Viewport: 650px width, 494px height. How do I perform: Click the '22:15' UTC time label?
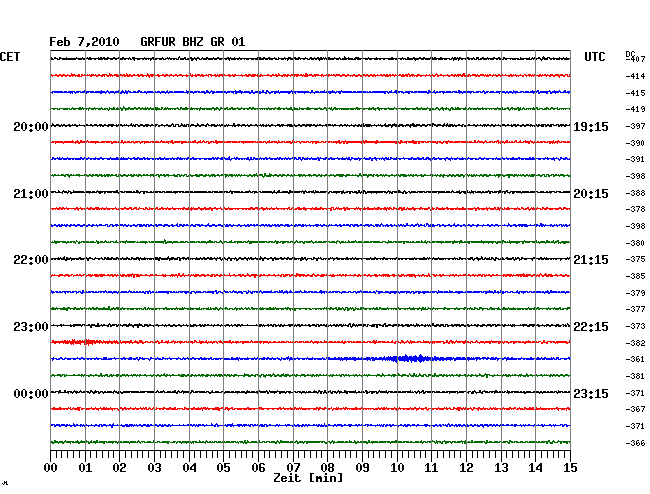591,327
